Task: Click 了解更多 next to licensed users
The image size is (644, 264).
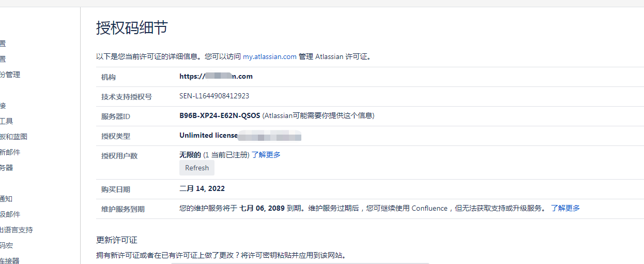Action: [266, 155]
